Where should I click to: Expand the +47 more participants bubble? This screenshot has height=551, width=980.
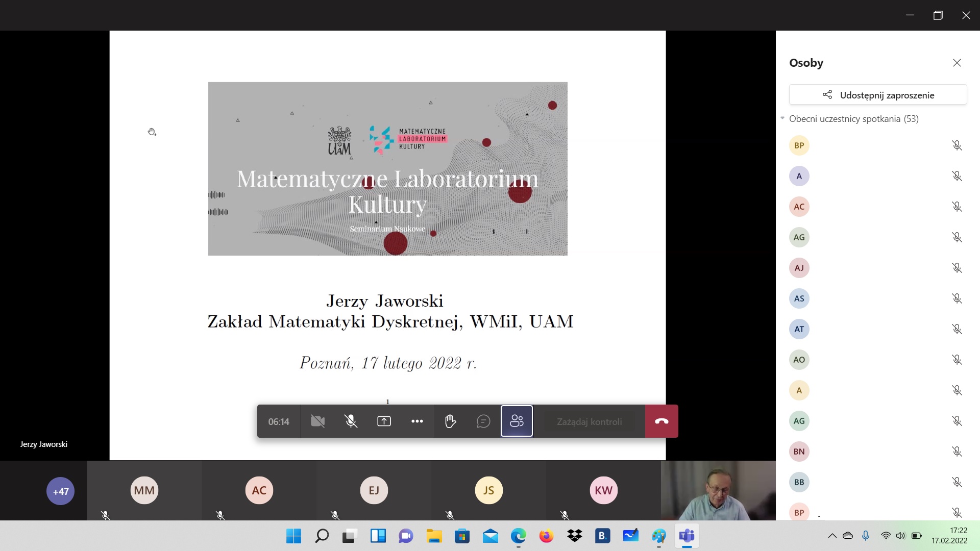tap(60, 491)
